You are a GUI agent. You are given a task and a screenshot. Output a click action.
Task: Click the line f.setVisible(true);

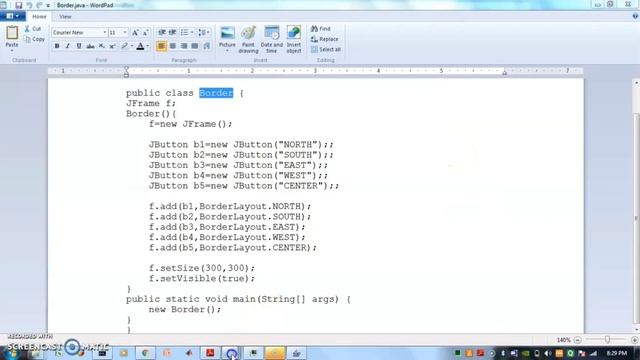[x=202, y=278]
